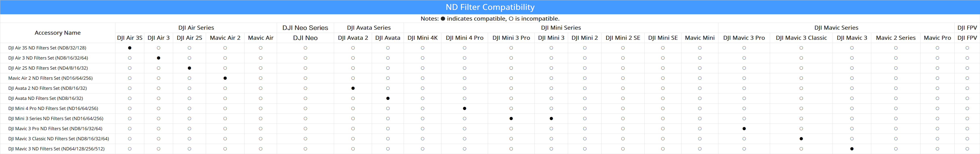Screen dimensions: 980x154
Task: Click filled dot under DJI Mavic 3 Classic column
Action: click(801, 139)
